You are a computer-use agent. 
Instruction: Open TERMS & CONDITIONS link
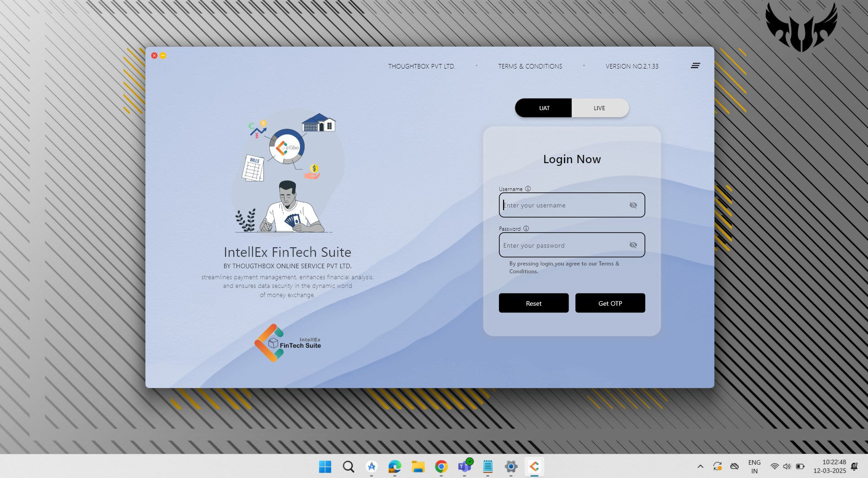pyautogui.click(x=530, y=66)
